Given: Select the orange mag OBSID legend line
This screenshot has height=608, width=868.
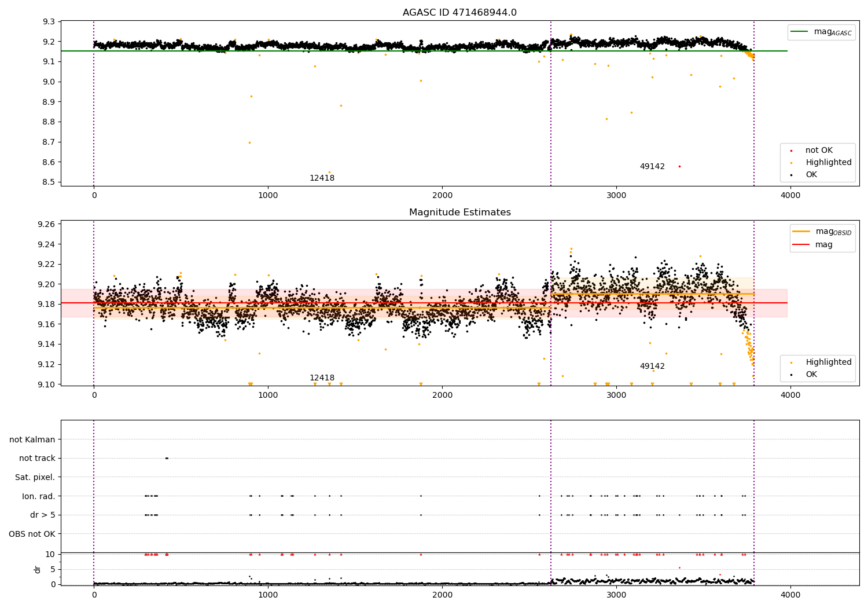Looking at the screenshot, I should coord(802,232).
